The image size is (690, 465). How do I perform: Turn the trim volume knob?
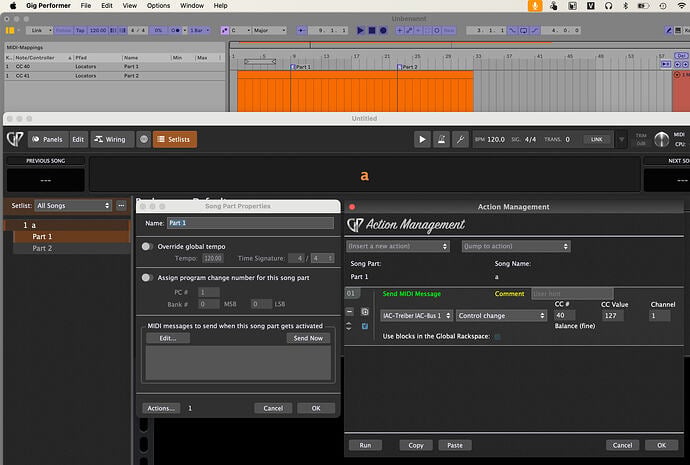pos(661,139)
